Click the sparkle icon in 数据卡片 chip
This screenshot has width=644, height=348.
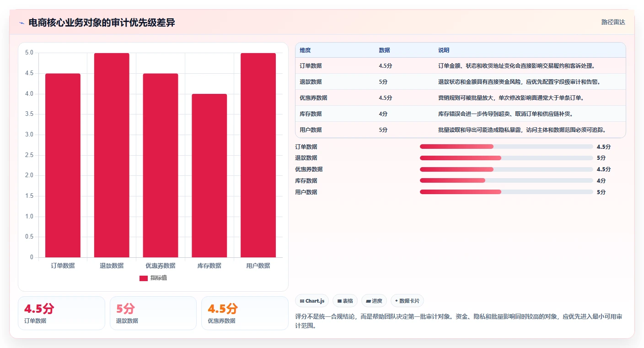[397, 301]
